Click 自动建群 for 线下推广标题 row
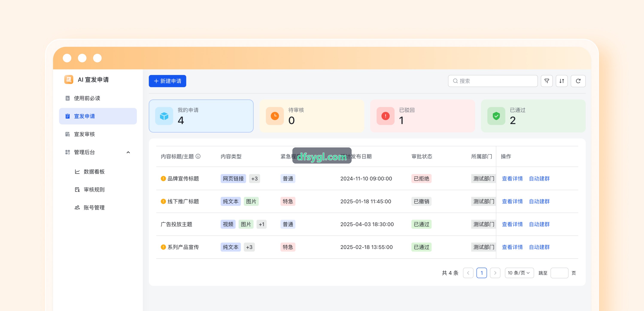Screen dimensions: 644x311 pyautogui.click(x=539, y=201)
